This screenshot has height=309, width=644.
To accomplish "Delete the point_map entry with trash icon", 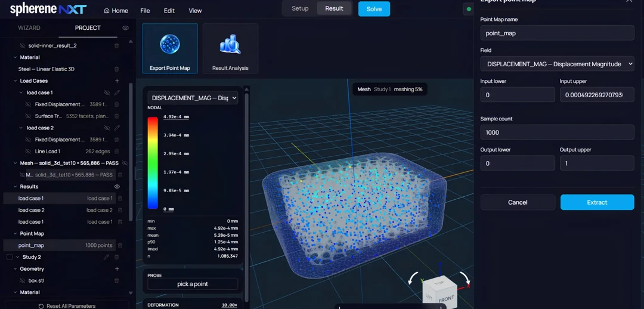I will click(120, 245).
